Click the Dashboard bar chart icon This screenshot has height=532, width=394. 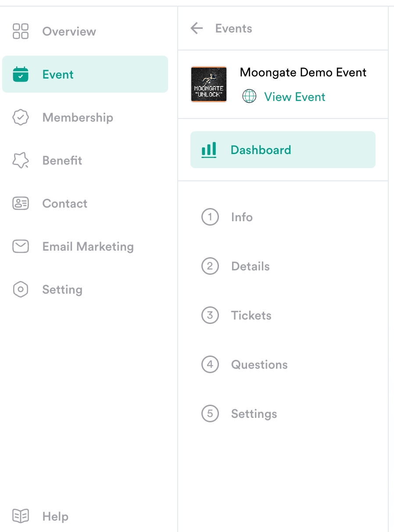point(209,150)
